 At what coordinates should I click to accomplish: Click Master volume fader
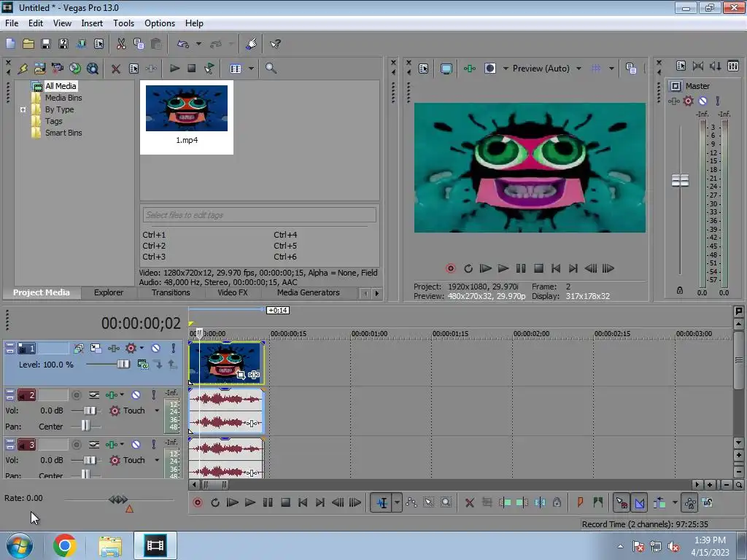point(680,181)
